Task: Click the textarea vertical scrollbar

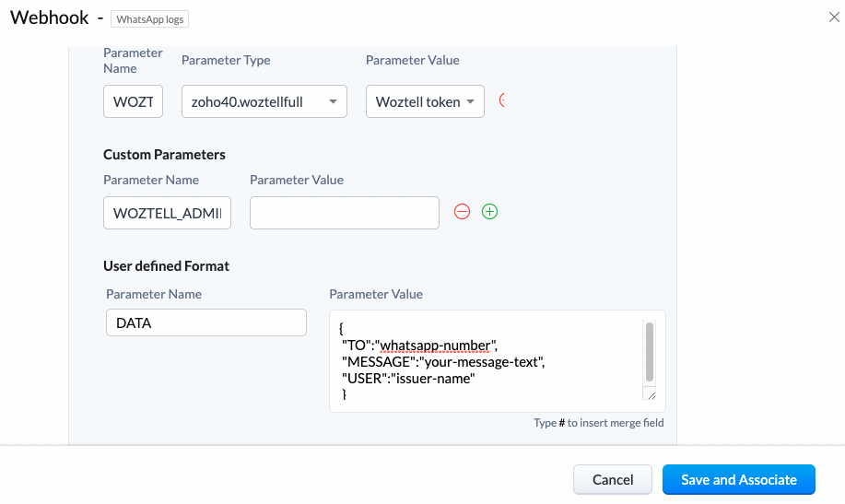Action: 650,350
